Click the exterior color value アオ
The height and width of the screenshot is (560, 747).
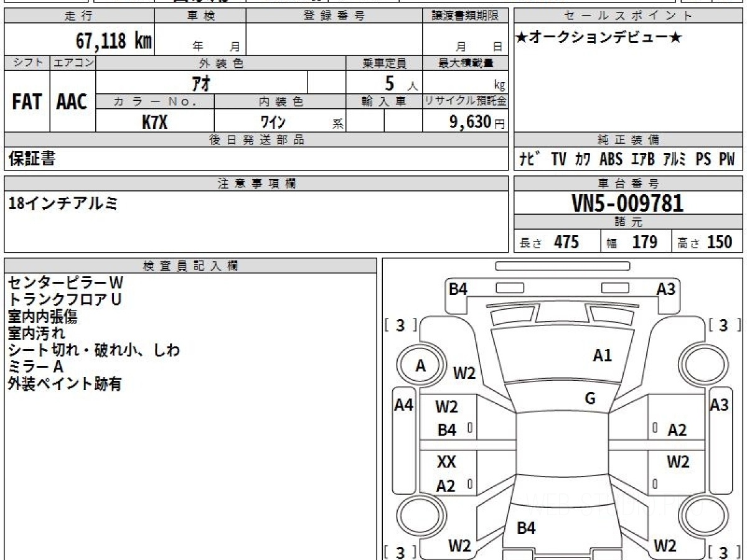pos(200,82)
